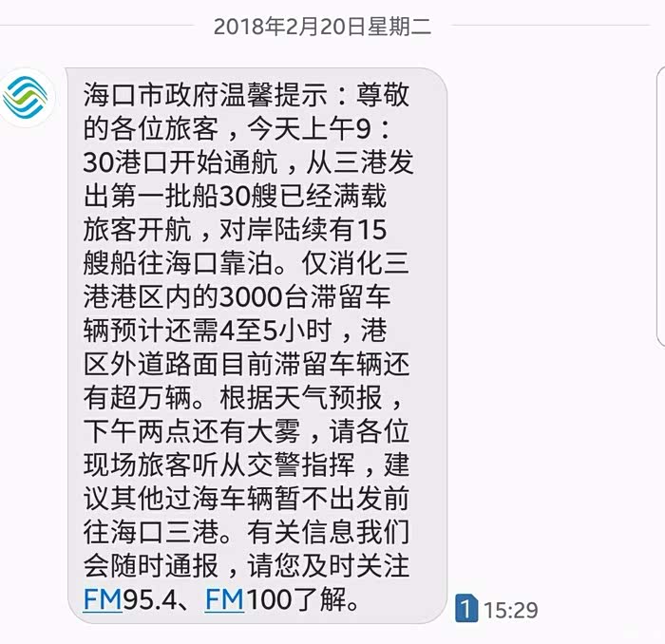Tap the text 现场旅客听从交警指挥
The height and width of the screenshot is (644, 665).
[x=218, y=465]
